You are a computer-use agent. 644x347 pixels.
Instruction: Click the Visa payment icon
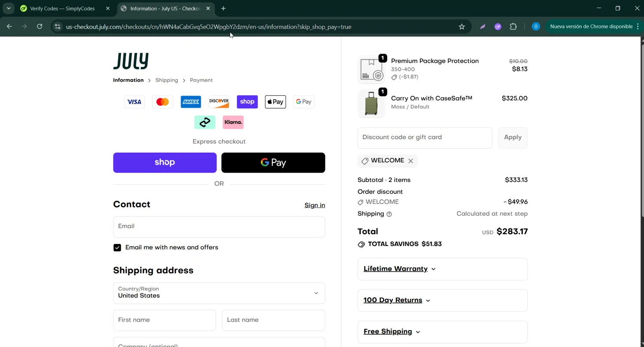134,102
